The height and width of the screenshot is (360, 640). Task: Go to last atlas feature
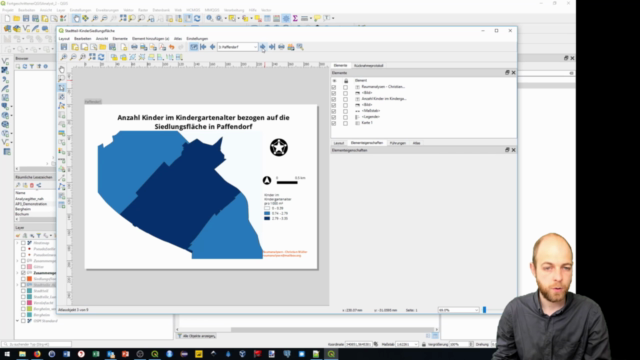272,47
